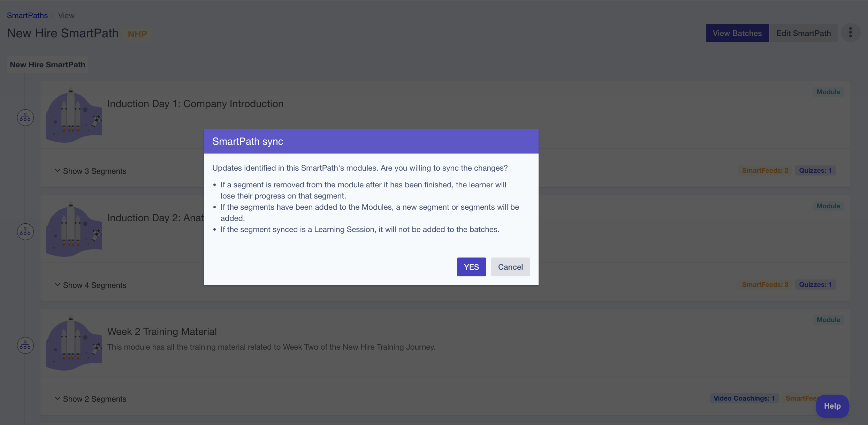Click module hierarchy icon beside Induction Day 2
868x425 pixels.
tap(25, 231)
